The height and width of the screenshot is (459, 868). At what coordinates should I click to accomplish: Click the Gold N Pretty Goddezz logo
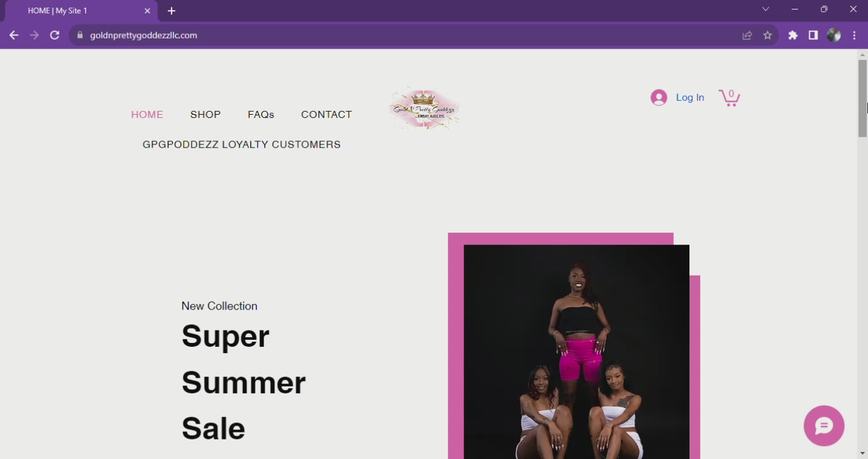(424, 108)
